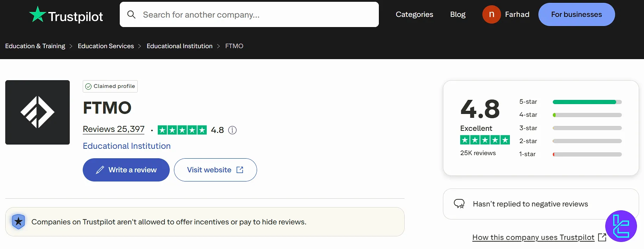Open the Educational Institution breadcrumb

[179, 46]
